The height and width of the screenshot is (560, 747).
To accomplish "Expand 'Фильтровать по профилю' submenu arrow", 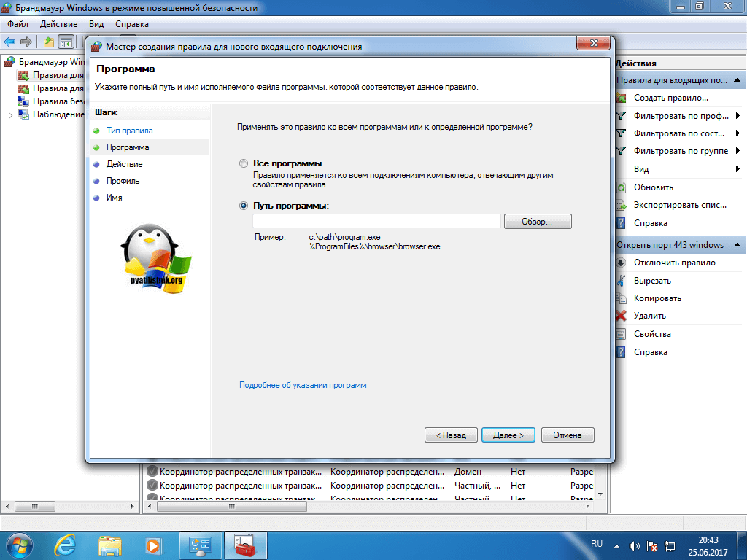I will pyautogui.click(x=738, y=116).
